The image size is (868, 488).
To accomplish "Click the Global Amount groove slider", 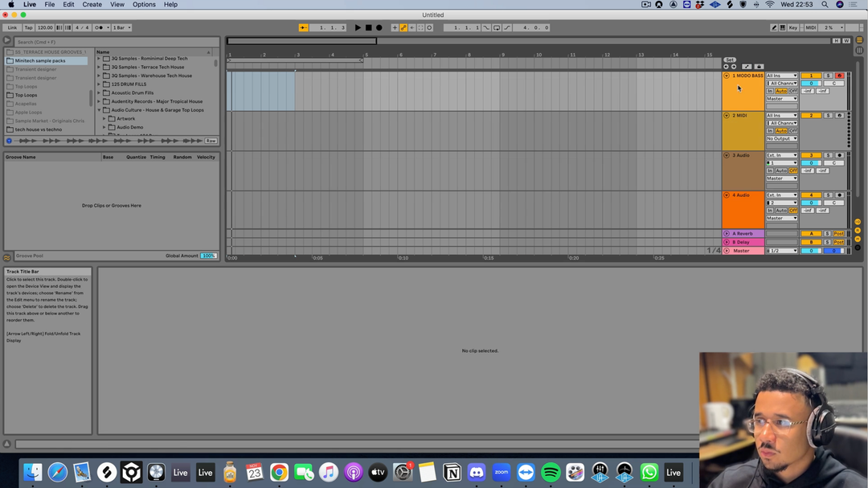I will tap(208, 256).
